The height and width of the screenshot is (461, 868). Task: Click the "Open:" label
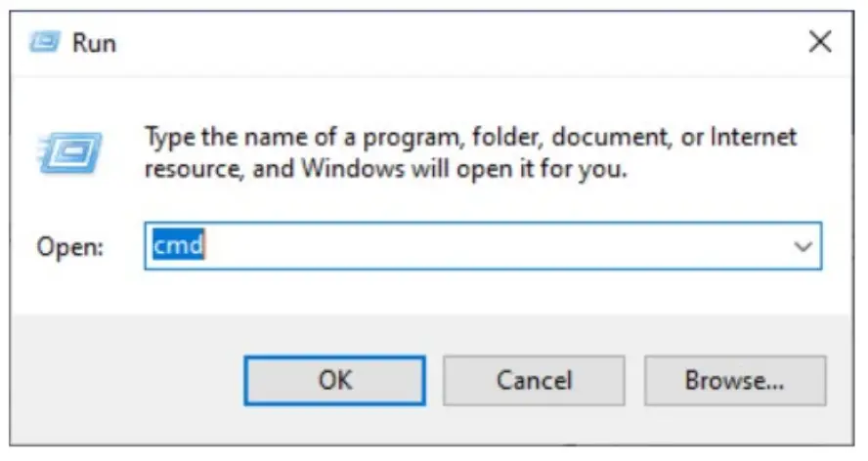tap(69, 247)
